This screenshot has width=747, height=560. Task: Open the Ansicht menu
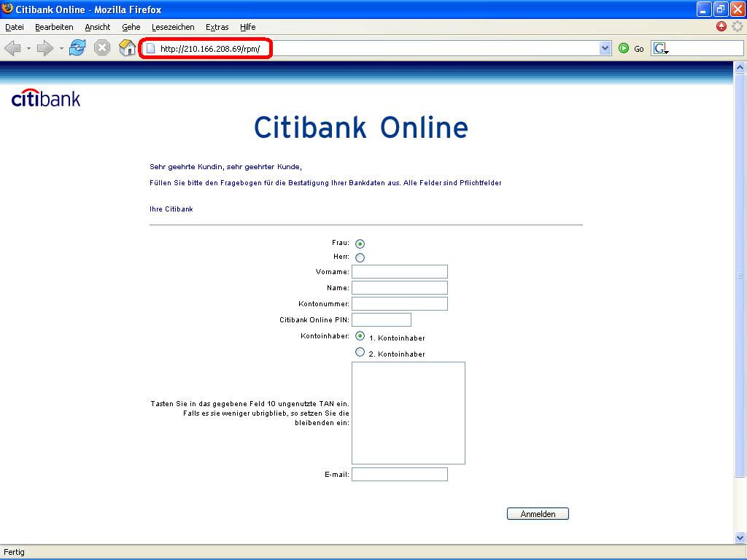click(98, 27)
